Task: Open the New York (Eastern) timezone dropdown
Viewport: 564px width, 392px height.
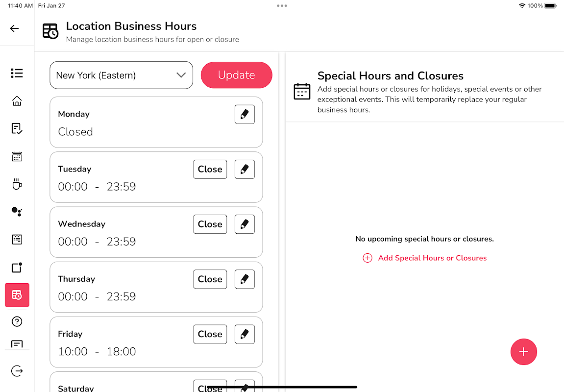Action: pos(121,75)
